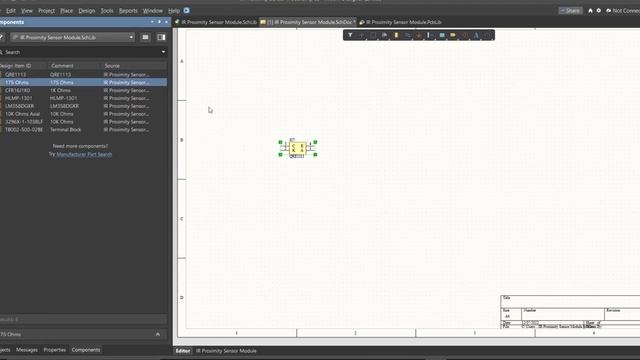Close the Components panel

166,22
